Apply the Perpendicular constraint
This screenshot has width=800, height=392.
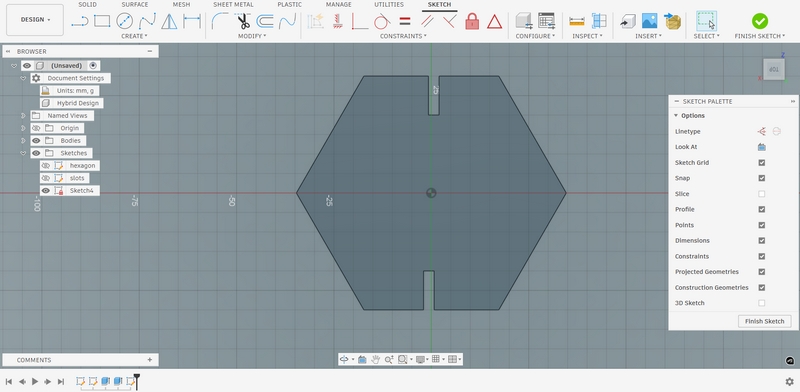(x=449, y=21)
